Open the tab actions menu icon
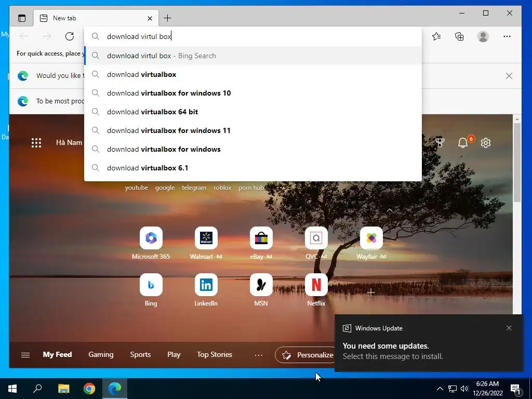The image size is (532, 399). (22, 18)
